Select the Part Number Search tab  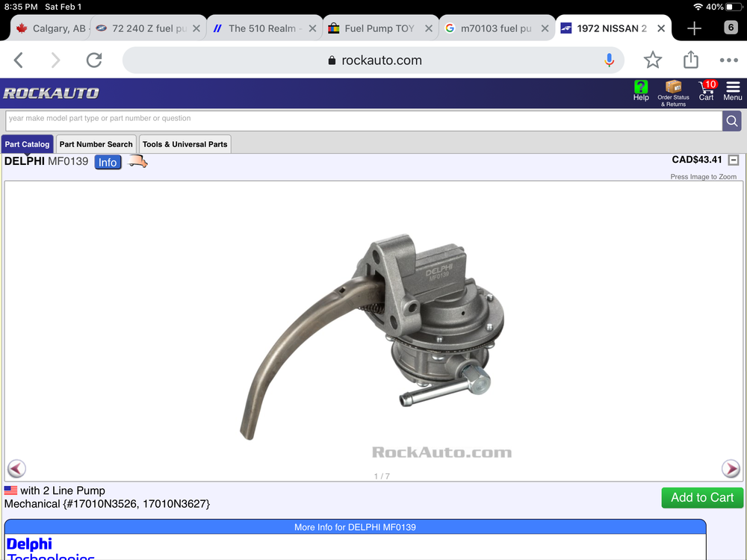point(96,144)
